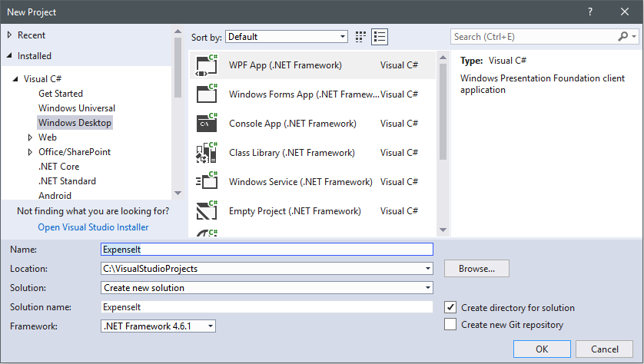Select Console App (.NET Framework) label

[293, 124]
